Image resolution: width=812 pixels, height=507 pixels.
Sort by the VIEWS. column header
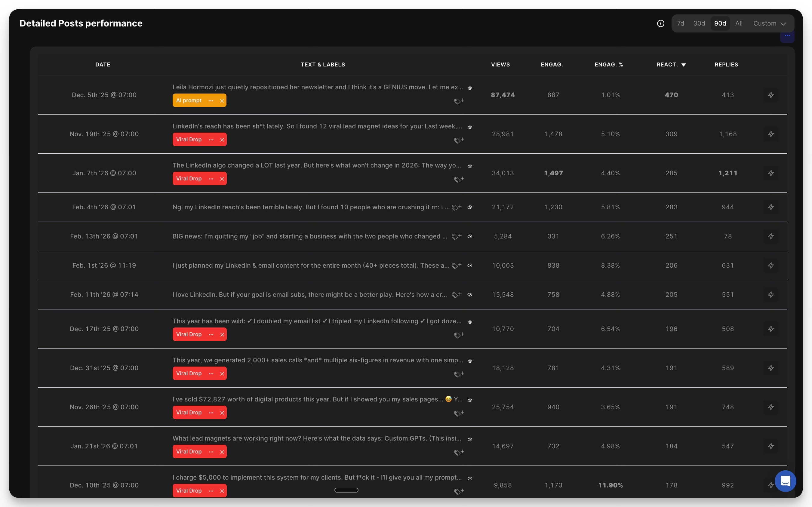[x=501, y=64]
